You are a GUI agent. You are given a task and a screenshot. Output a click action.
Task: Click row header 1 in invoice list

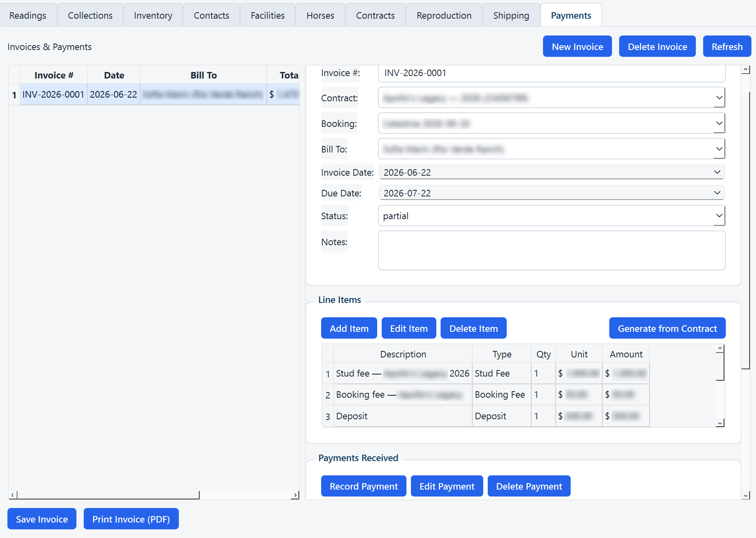tap(14, 95)
